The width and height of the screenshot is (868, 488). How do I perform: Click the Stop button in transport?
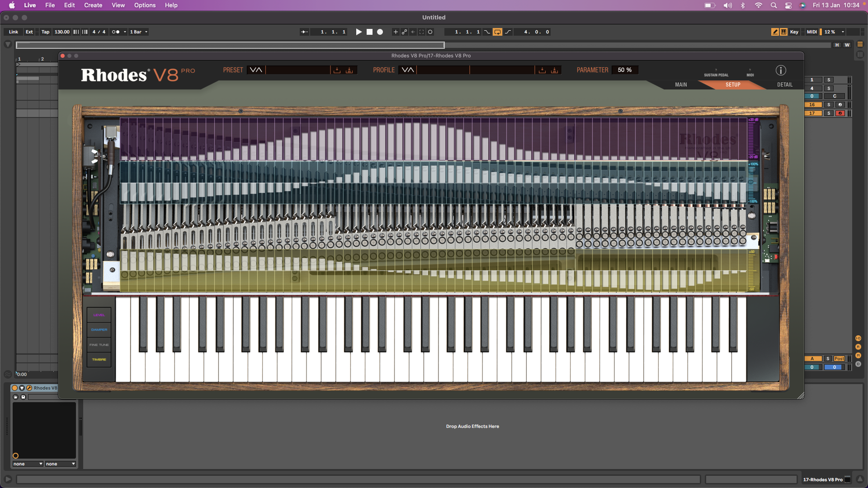click(369, 32)
